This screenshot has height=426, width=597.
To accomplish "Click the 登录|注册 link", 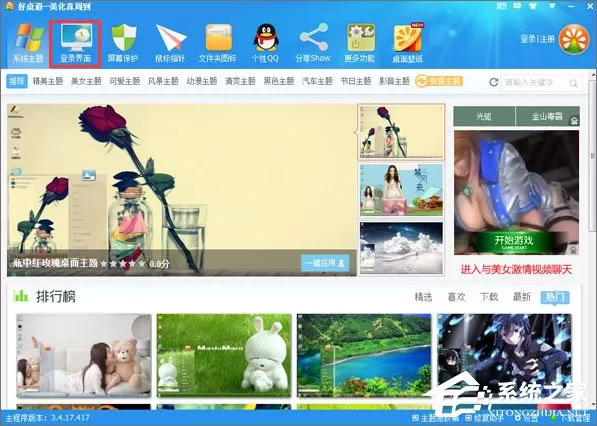I will point(537,39).
